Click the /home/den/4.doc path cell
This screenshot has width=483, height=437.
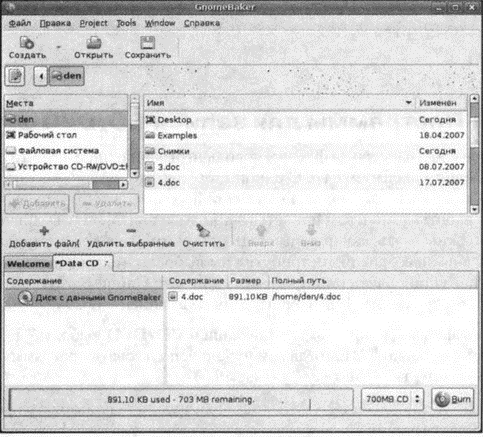coord(306,297)
